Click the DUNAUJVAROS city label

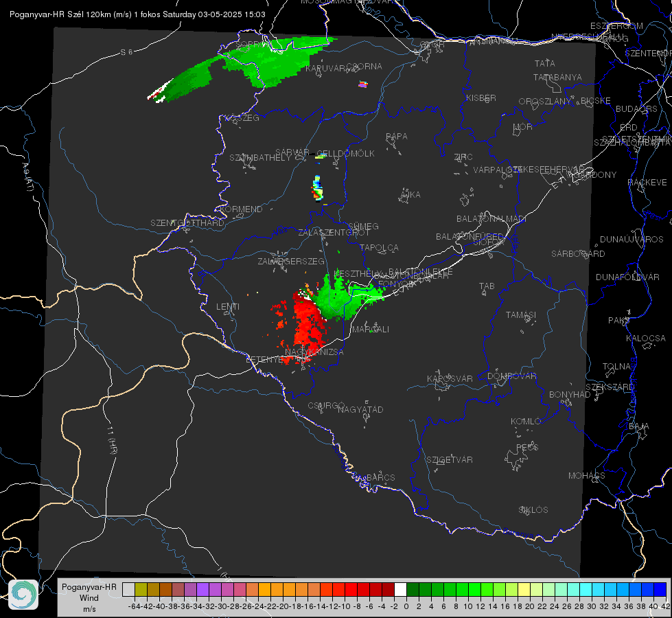[632, 240]
